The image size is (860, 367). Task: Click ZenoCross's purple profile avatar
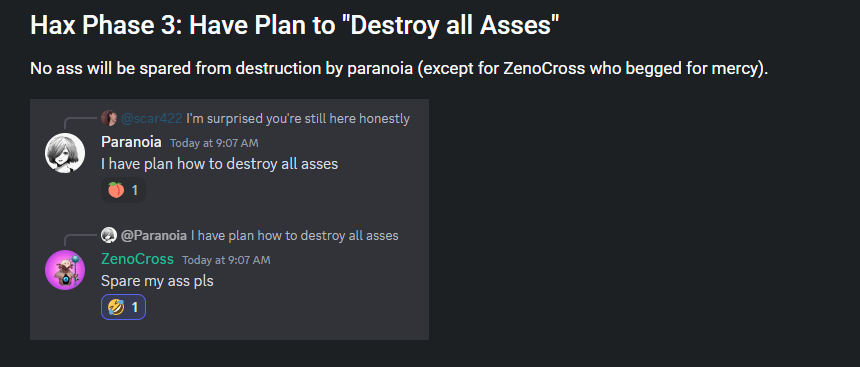click(65, 270)
